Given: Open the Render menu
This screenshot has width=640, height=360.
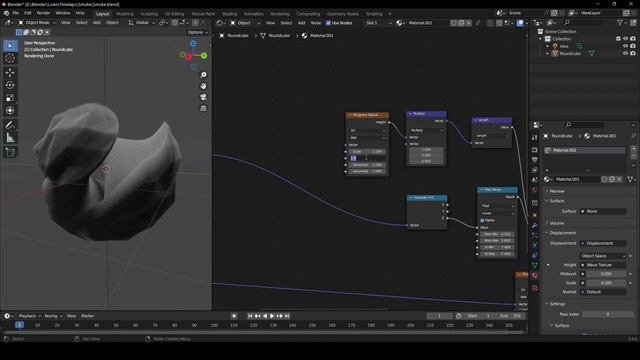Looking at the screenshot, I should (43, 13).
